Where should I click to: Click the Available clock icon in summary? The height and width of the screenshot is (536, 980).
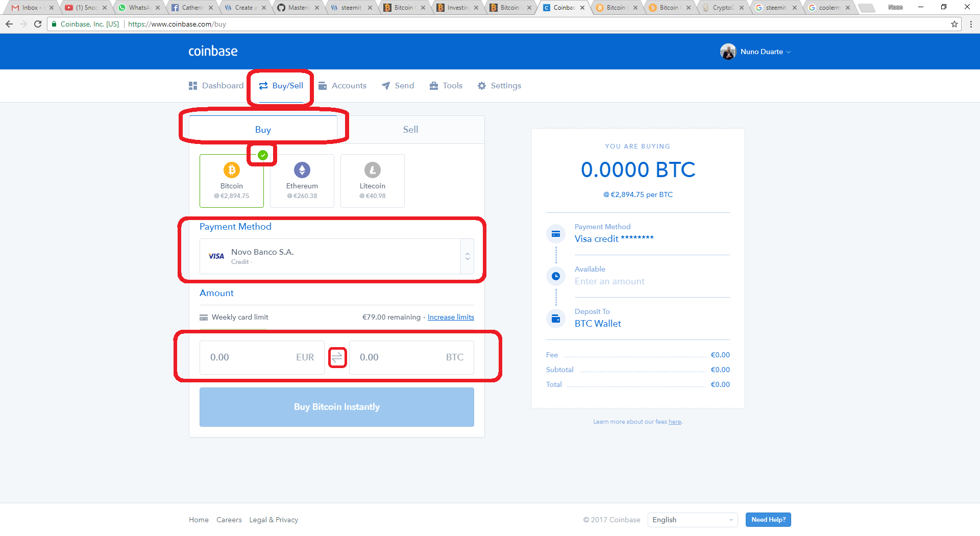click(556, 276)
